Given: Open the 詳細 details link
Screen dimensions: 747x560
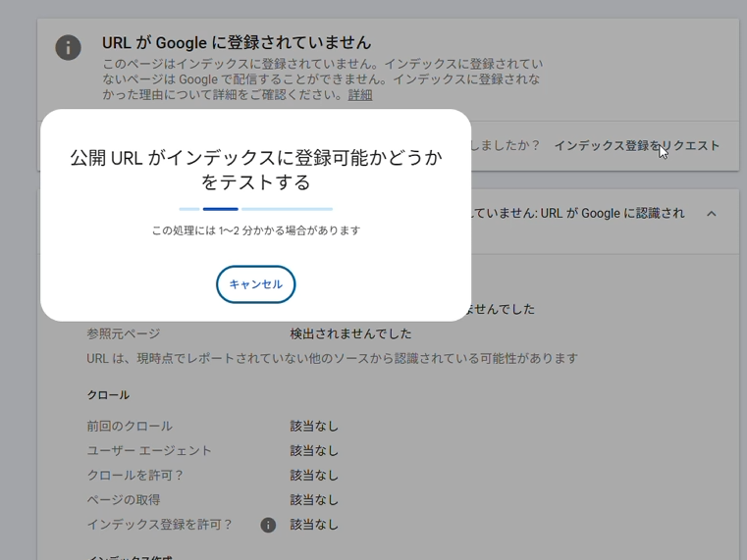Looking at the screenshot, I should 360,95.
